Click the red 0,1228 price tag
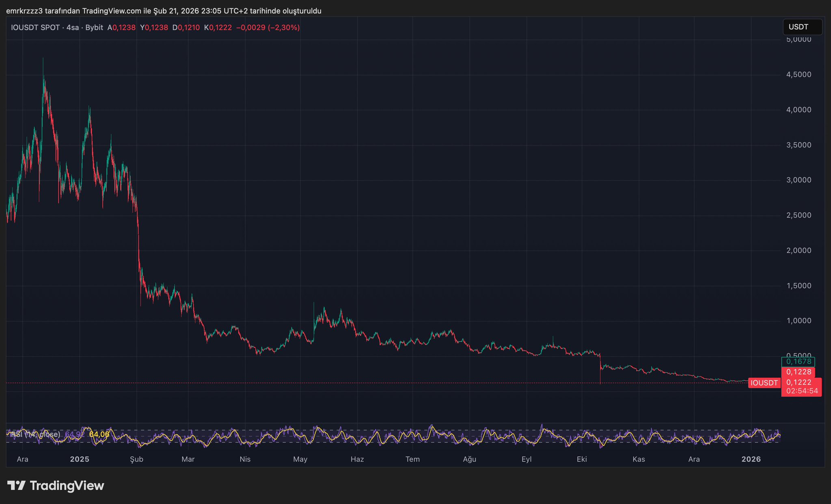 [798, 372]
